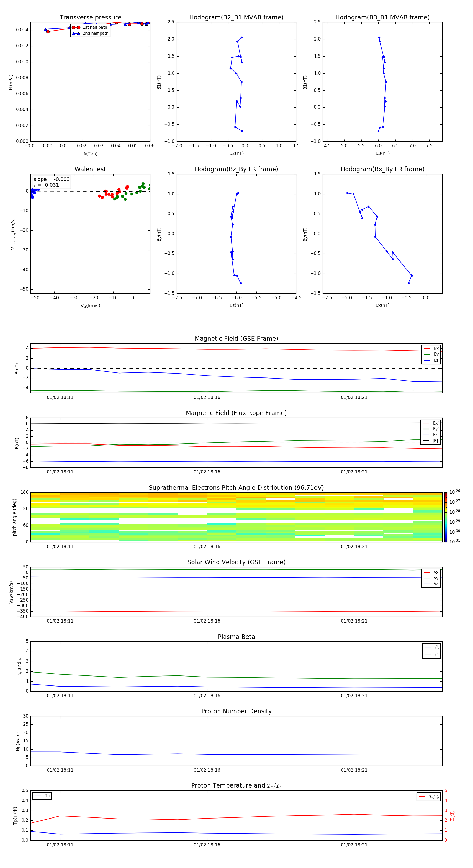Viewport: 473px width, 868px height.
Task: Select the 'Tp' legend entry
Action: click(42, 796)
